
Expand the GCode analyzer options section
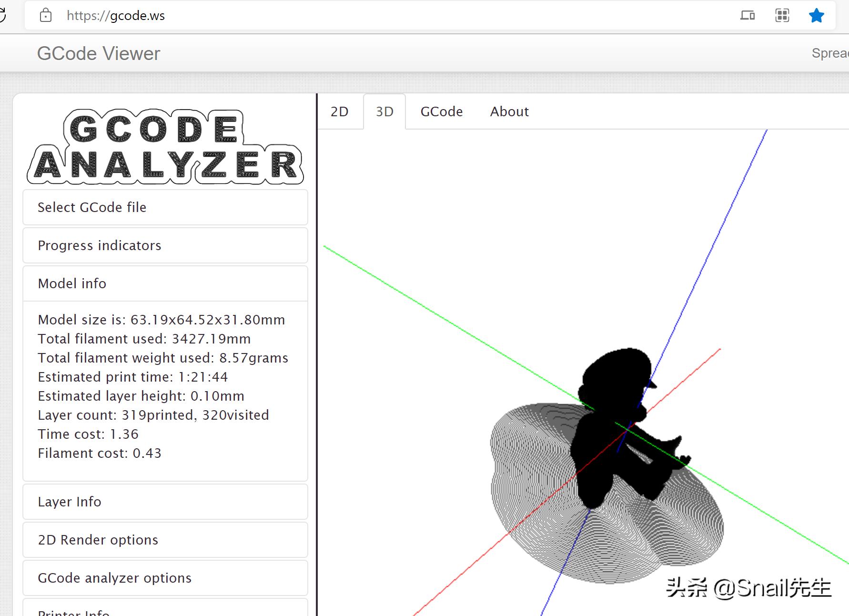[x=165, y=578]
